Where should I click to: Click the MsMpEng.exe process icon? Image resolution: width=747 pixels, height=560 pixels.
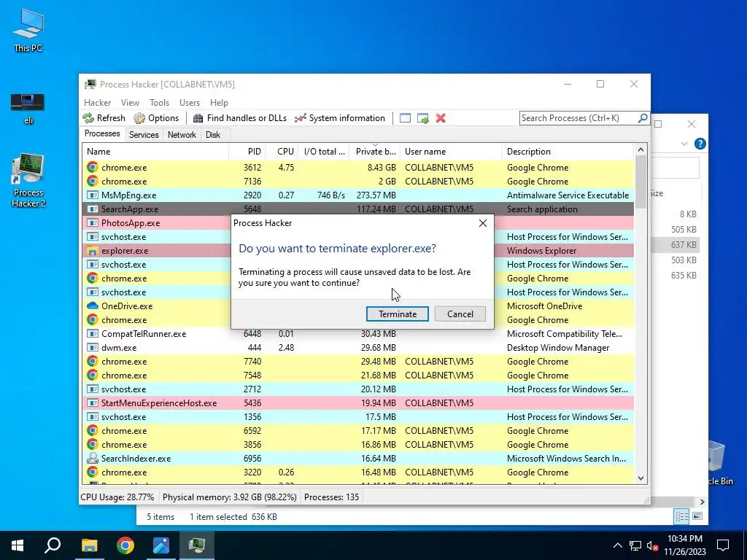click(x=93, y=195)
